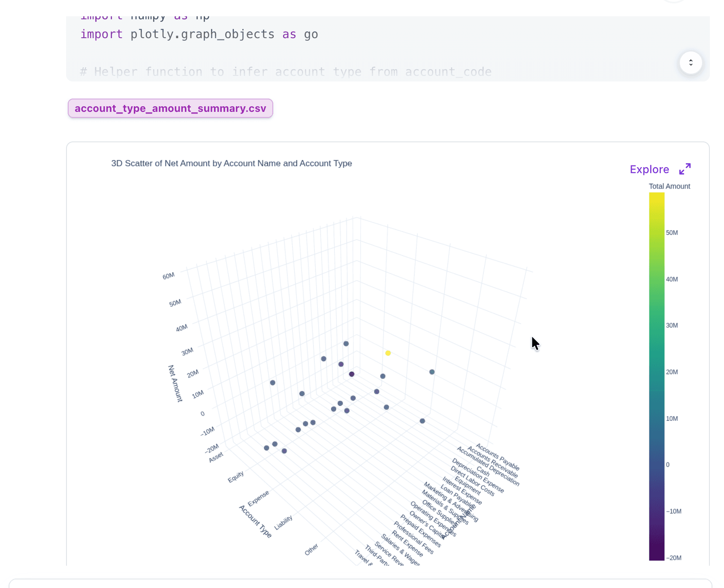Click the import plotly.graph_objects code line

(199, 34)
